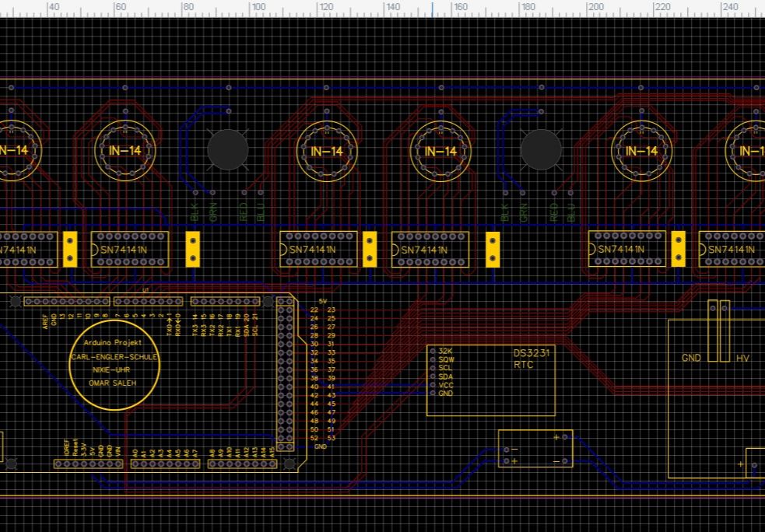Select the second round neon lamp footprint

(x=541, y=150)
